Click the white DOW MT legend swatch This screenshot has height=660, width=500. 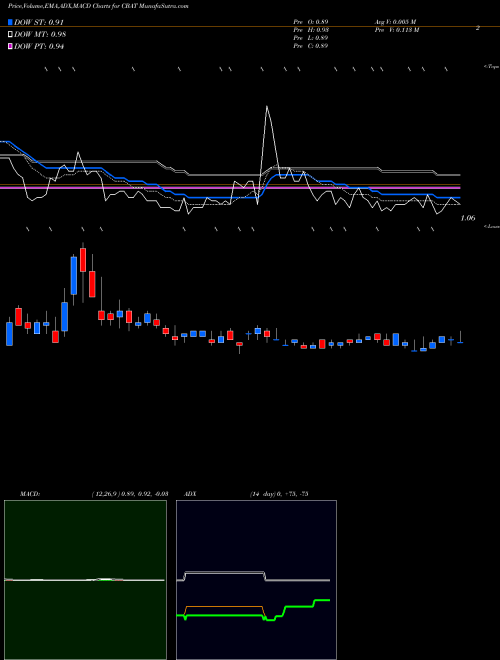click(x=10, y=34)
